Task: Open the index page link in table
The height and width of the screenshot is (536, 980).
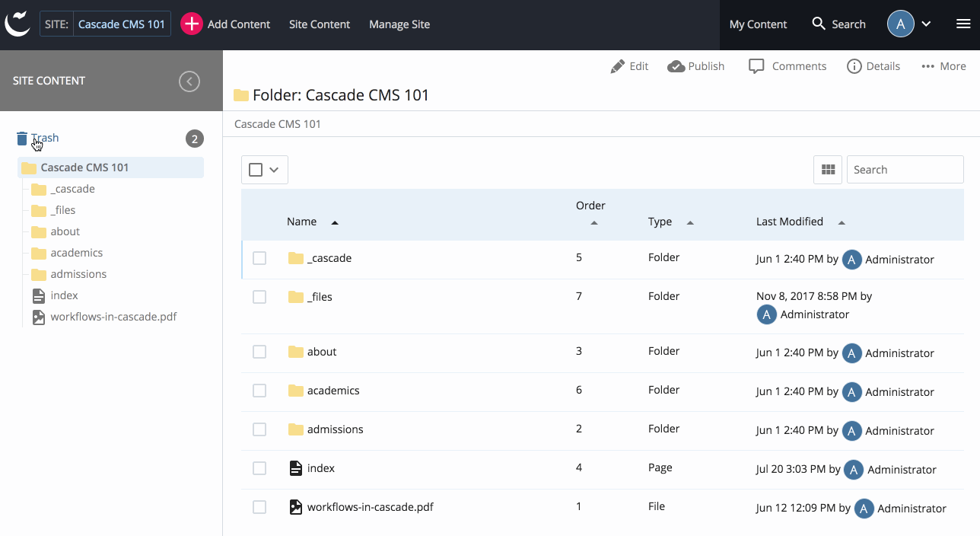Action: 321,468
